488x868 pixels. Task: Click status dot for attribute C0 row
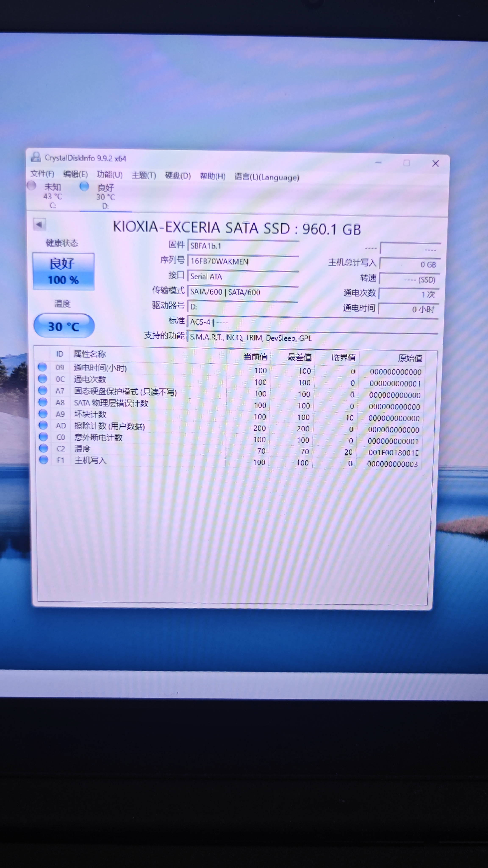point(43,437)
